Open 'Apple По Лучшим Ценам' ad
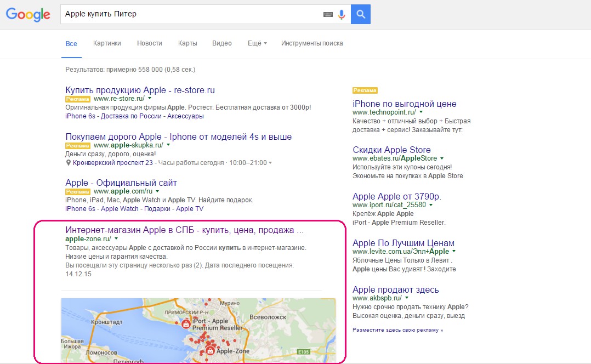The height and width of the screenshot is (364, 591). click(x=404, y=243)
